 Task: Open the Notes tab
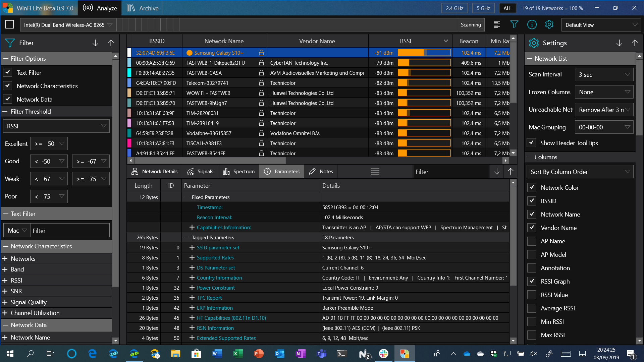tap(321, 171)
